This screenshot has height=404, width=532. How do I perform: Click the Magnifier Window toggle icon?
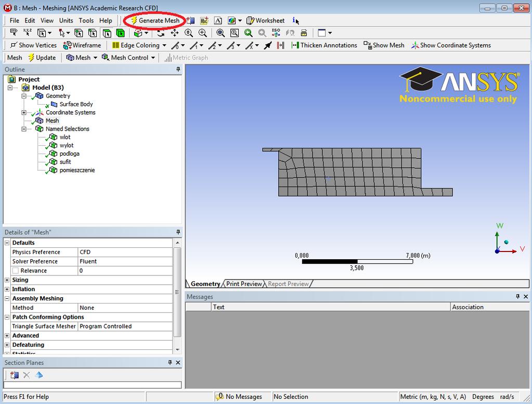point(235,33)
